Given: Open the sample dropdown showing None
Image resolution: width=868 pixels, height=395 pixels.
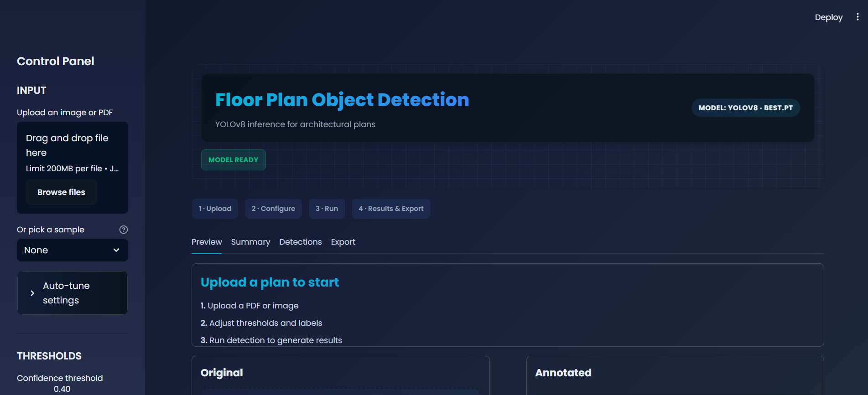Looking at the screenshot, I should click(73, 250).
